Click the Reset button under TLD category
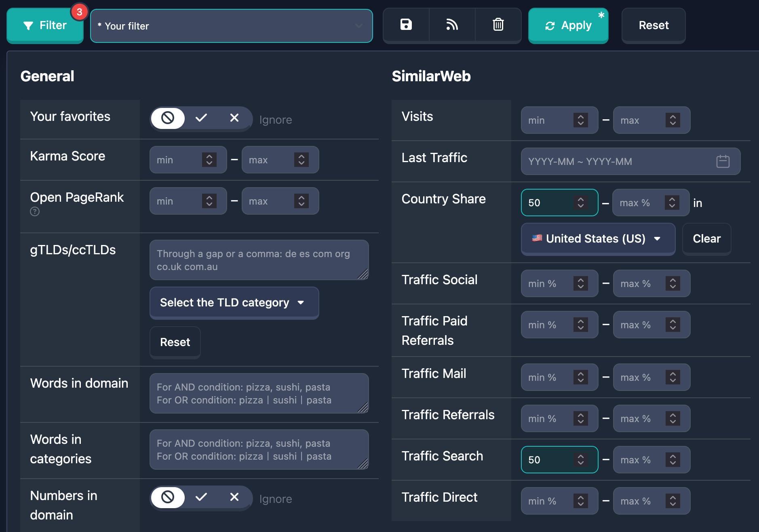Image resolution: width=759 pixels, height=532 pixels. pos(175,342)
